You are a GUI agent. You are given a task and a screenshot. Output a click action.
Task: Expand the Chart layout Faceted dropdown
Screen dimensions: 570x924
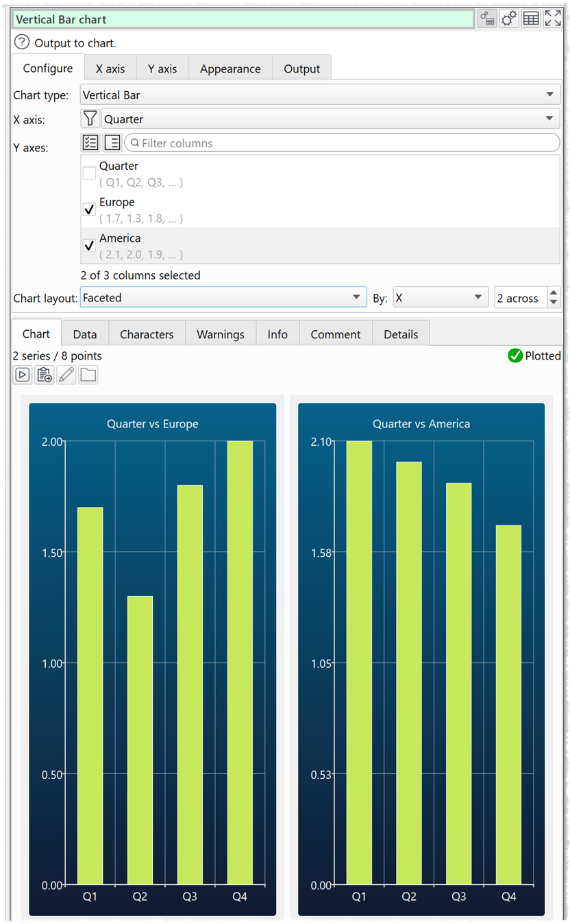(223, 298)
